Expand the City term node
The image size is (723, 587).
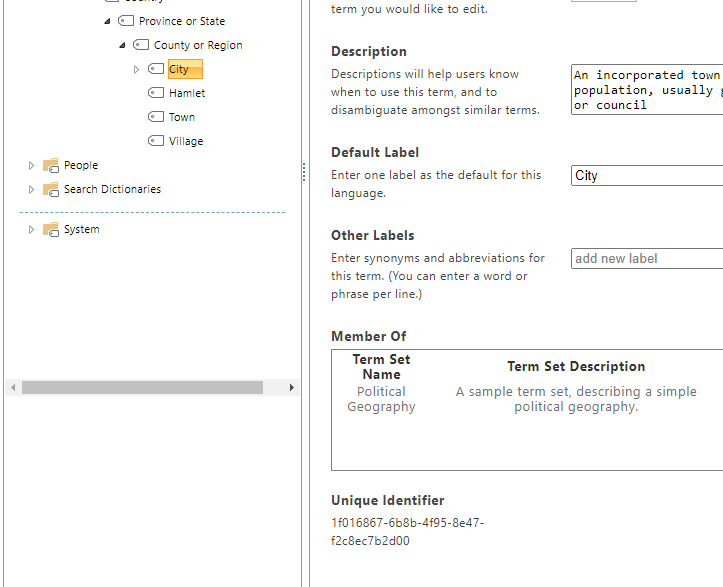[136, 70]
